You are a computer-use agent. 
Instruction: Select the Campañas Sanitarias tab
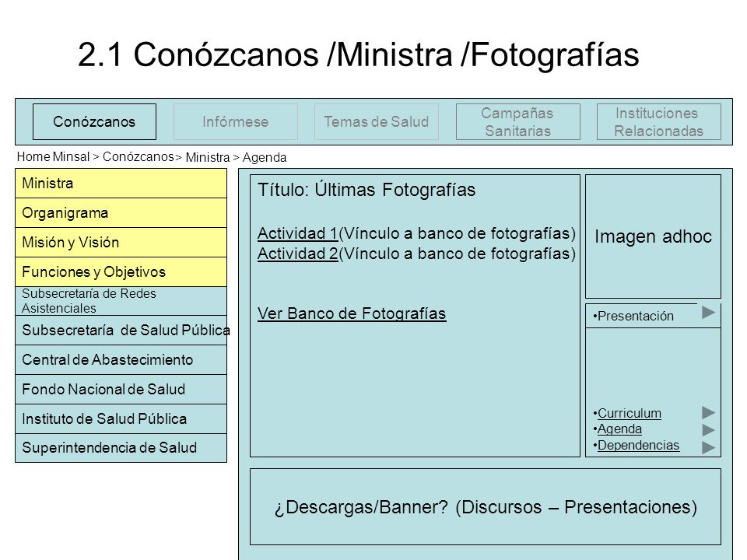[518, 122]
